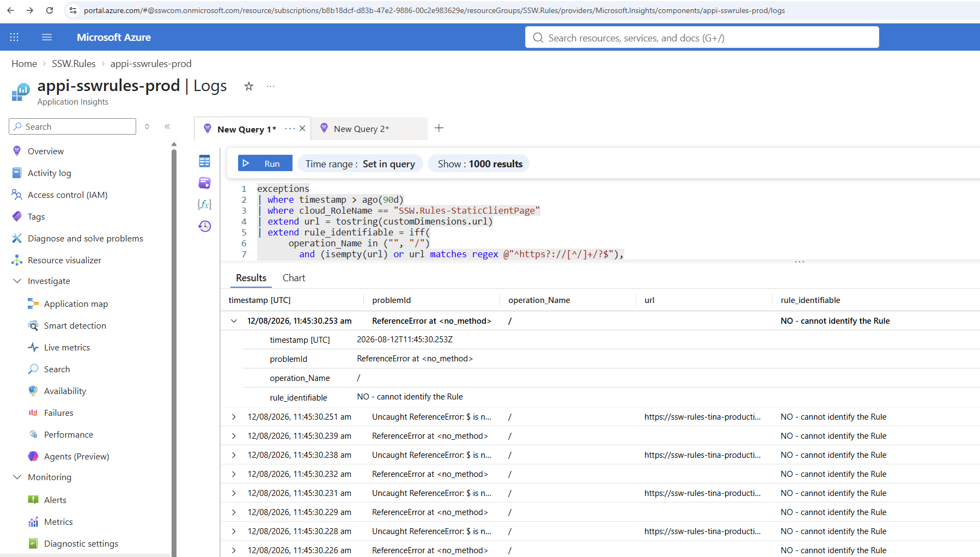
Task: Open the Time range selector
Action: point(360,164)
